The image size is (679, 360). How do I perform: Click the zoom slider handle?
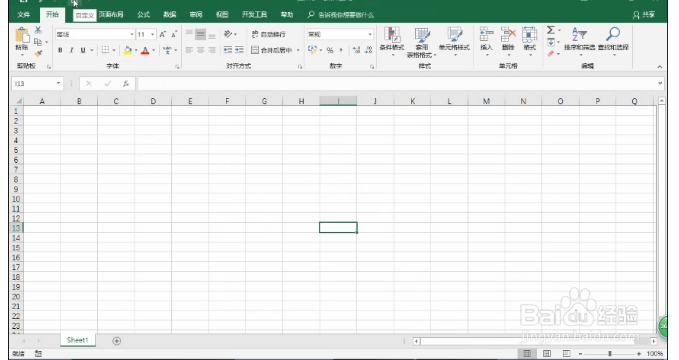(610, 354)
